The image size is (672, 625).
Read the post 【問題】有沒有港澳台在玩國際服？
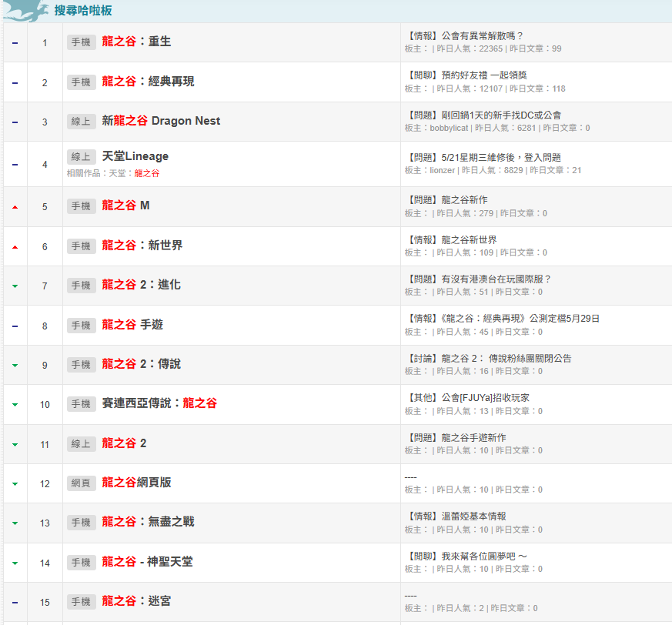[x=478, y=279]
